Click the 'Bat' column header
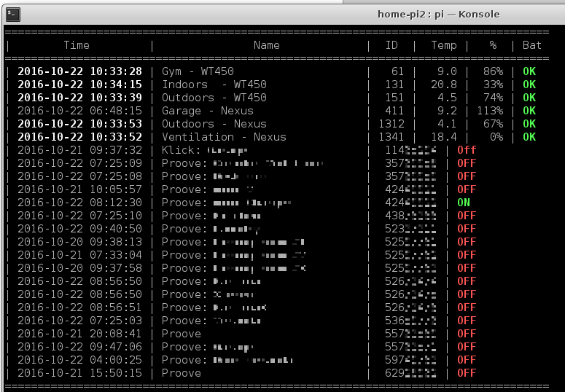This screenshot has height=392, width=565. pos(532,45)
